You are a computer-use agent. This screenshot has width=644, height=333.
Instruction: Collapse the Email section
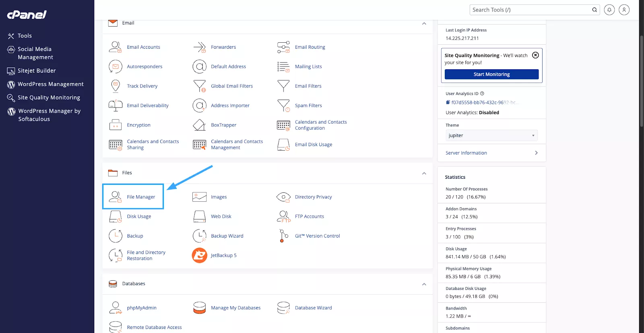424,23
